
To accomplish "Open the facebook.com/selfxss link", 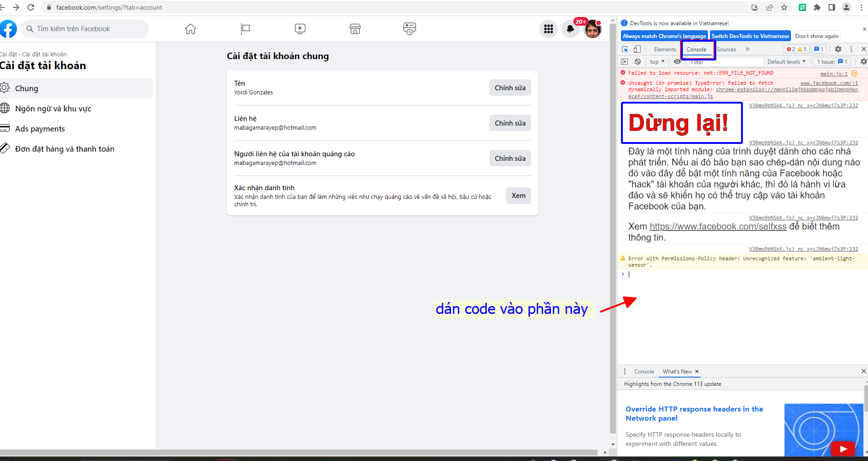I will point(718,226).
